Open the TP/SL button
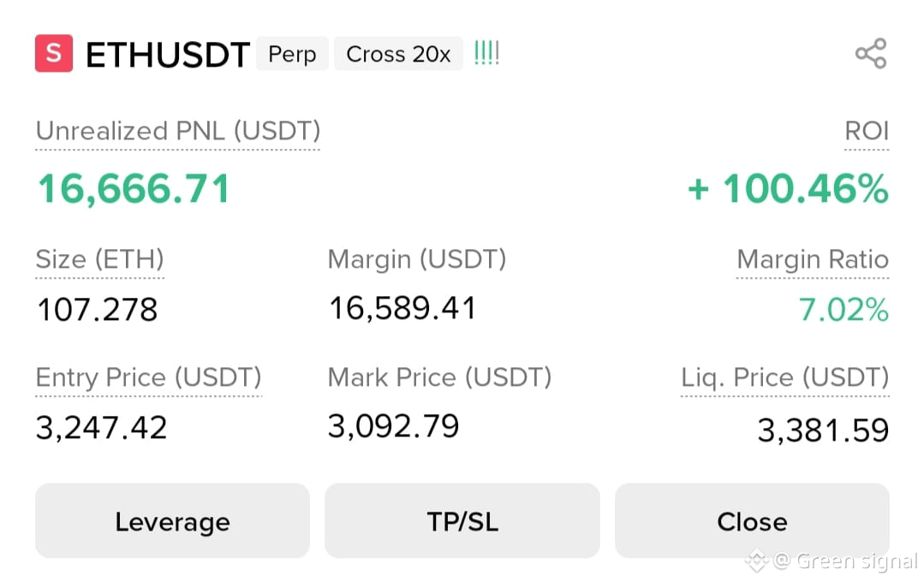The width and height of the screenshot is (924, 582). (462, 520)
